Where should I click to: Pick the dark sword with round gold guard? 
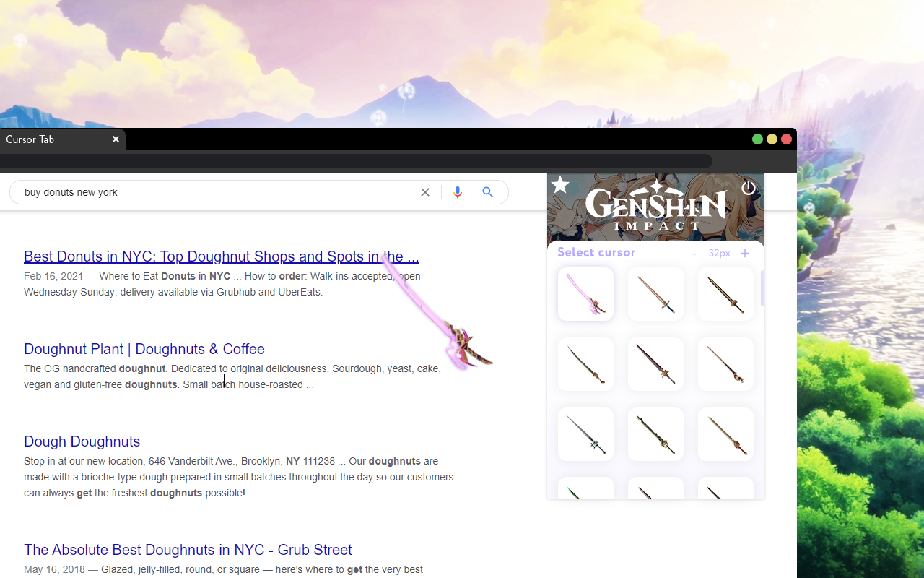pos(725,294)
